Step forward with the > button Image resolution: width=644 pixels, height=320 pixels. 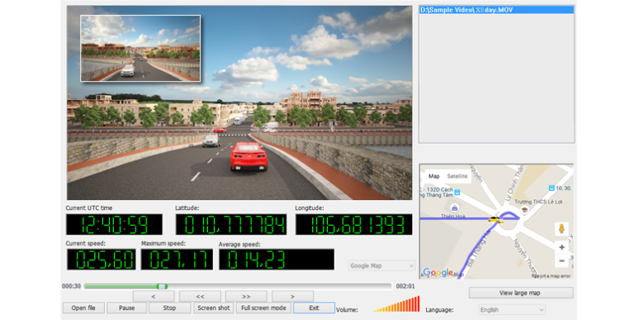(292, 296)
